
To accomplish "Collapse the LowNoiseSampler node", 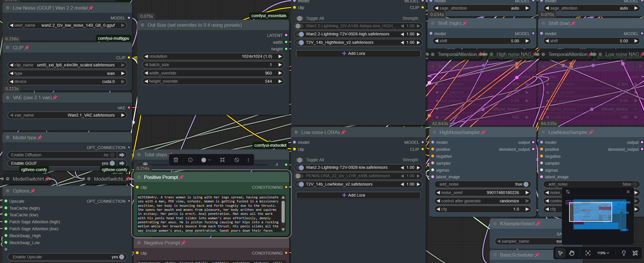I will coord(543,133).
